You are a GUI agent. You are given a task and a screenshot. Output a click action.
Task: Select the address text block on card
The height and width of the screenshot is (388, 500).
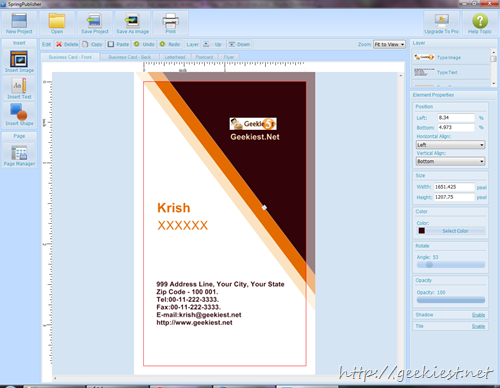pyautogui.click(x=220, y=303)
